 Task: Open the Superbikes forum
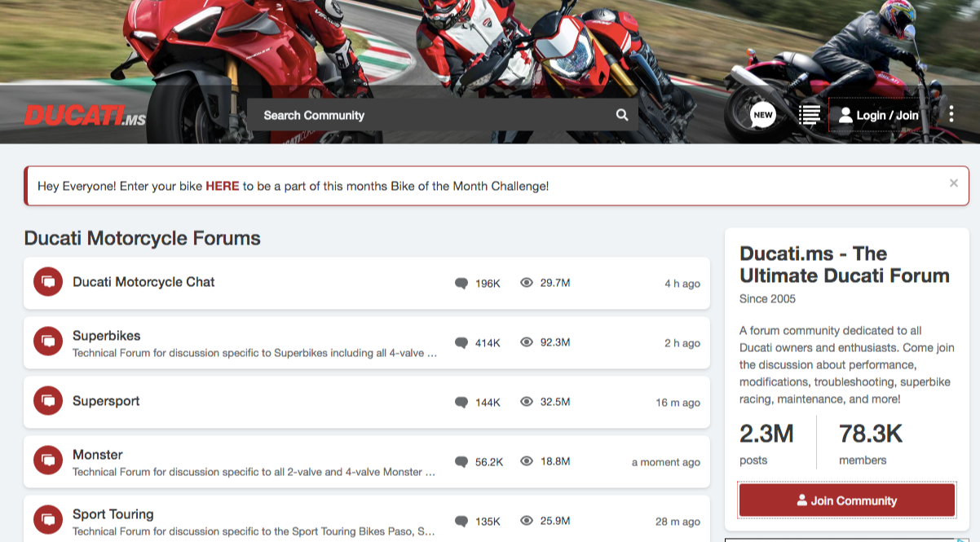pos(107,336)
